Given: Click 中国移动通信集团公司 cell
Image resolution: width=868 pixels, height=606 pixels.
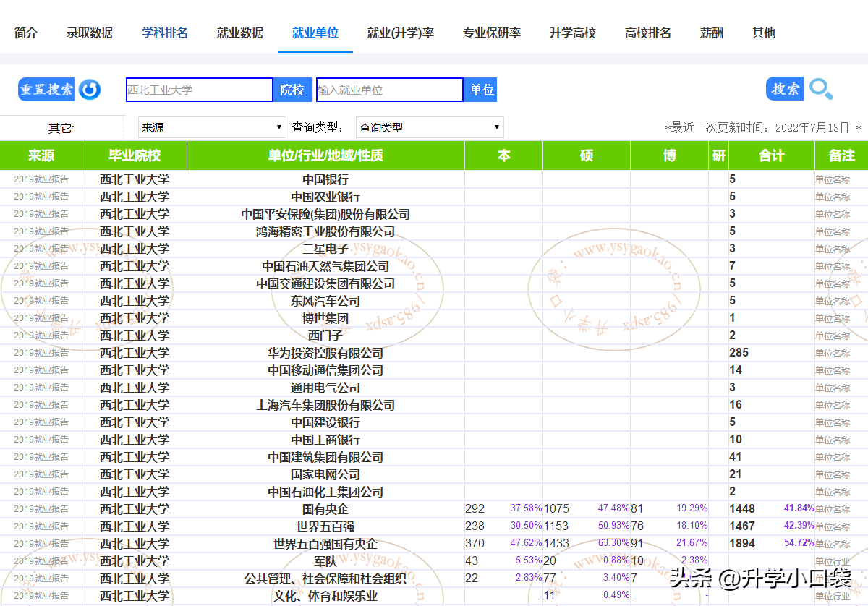Looking at the screenshot, I should 325,370.
